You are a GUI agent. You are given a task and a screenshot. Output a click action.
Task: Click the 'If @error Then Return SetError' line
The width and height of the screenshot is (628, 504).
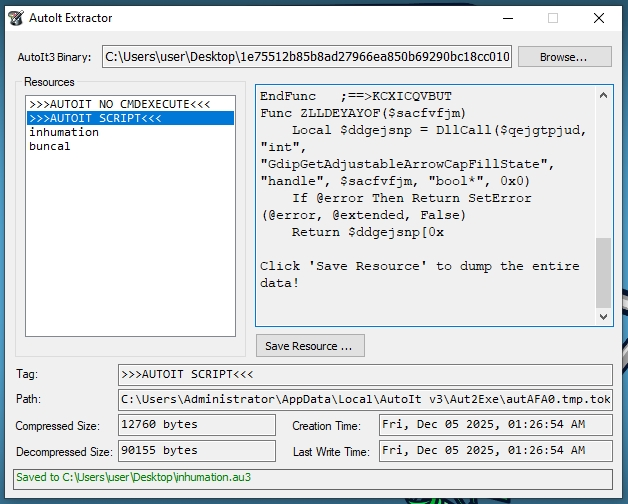(411, 198)
